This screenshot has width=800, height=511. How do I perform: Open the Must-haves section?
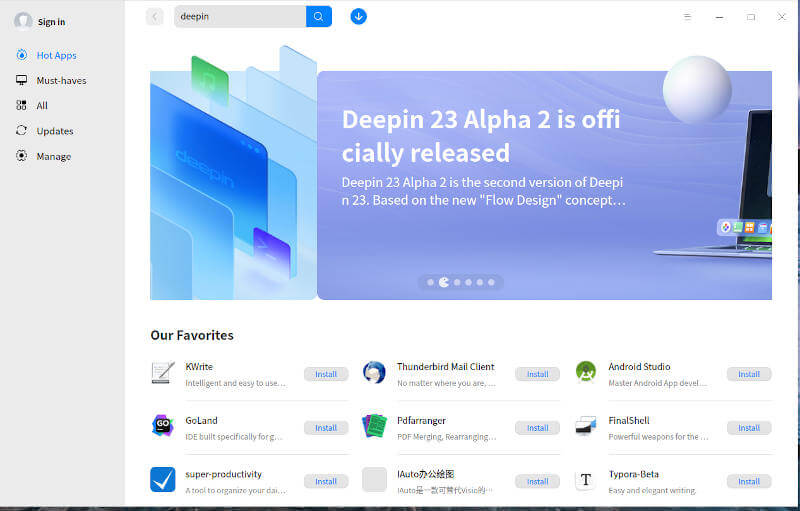coord(61,81)
